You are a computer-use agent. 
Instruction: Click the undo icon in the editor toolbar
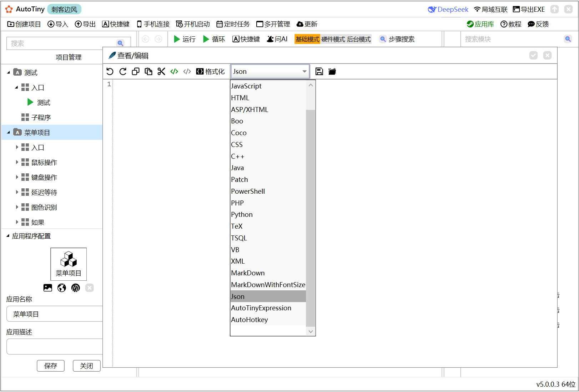coord(110,72)
